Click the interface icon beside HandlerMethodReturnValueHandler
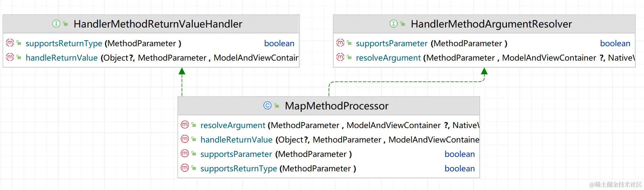Image resolution: width=644 pixels, height=190 pixels. pos(56,24)
